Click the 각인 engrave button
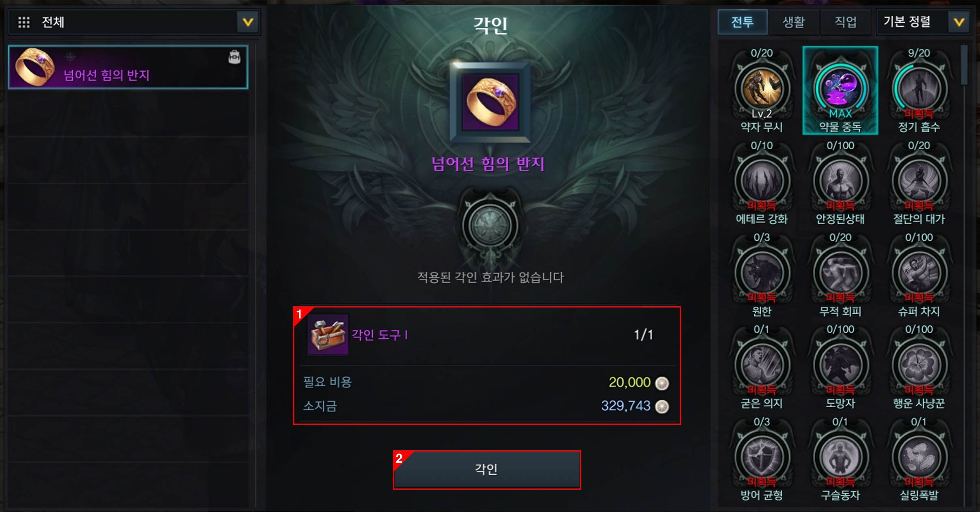This screenshot has height=512, width=980. tap(487, 469)
